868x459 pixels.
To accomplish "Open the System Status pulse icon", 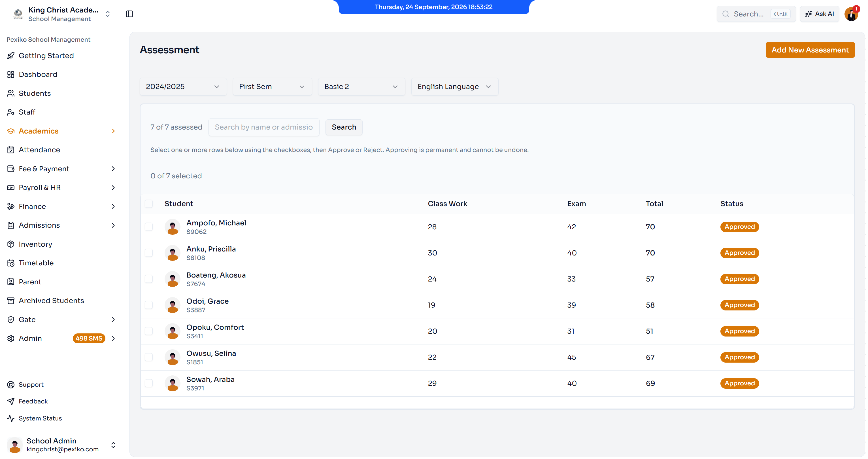I will tap(11, 418).
